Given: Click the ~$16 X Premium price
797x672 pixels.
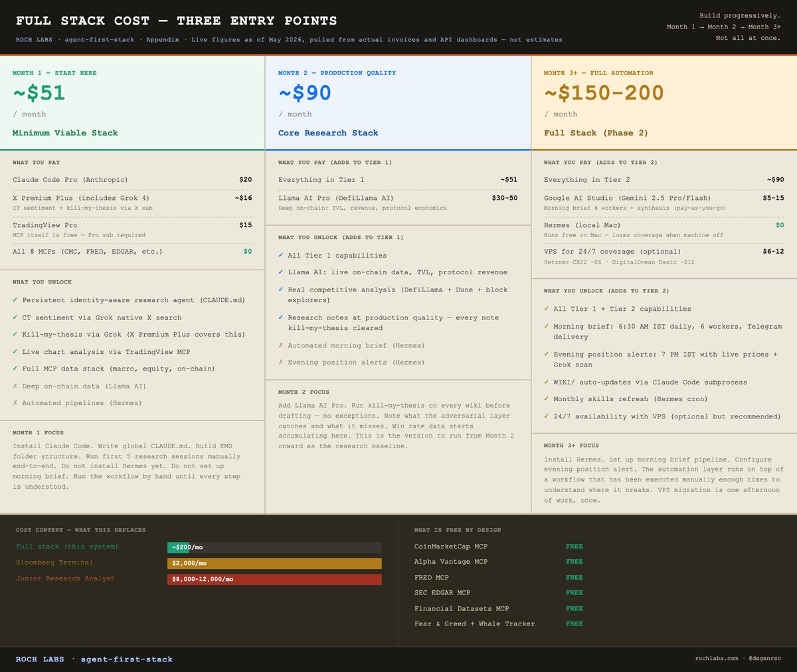Looking at the screenshot, I should pos(243,198).
